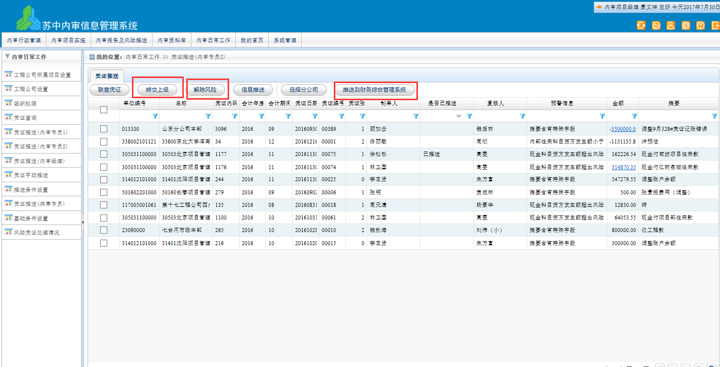Click filter icon in 会计年度 column
720x367 pixels.
pos(261,117)
